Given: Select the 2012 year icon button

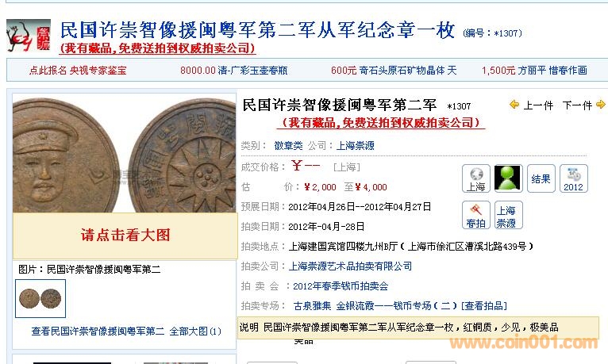Looking at the screenshot, I should pyautogui.click(x=574, y=178).
